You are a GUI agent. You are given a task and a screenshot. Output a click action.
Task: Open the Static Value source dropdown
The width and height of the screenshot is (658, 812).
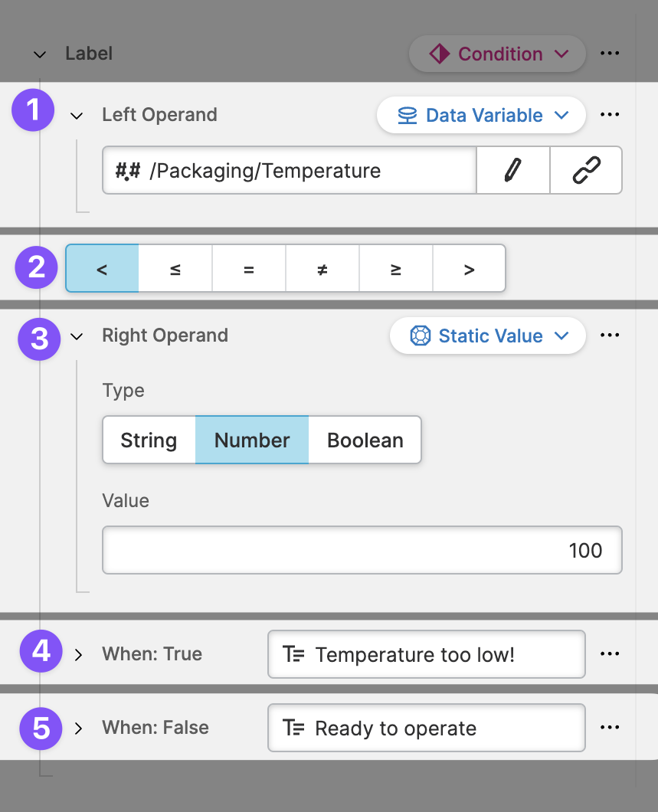coord(488,336)
